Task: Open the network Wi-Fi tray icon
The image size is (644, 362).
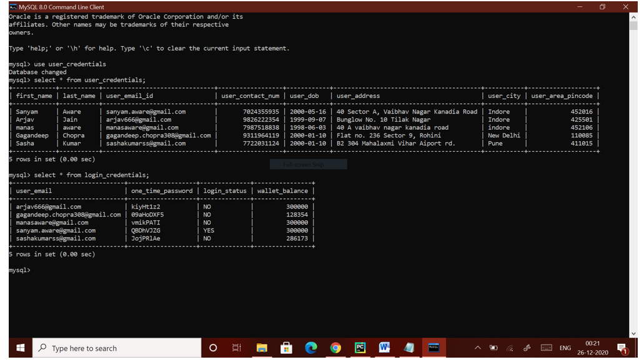Action: click(x=510, y=348)
